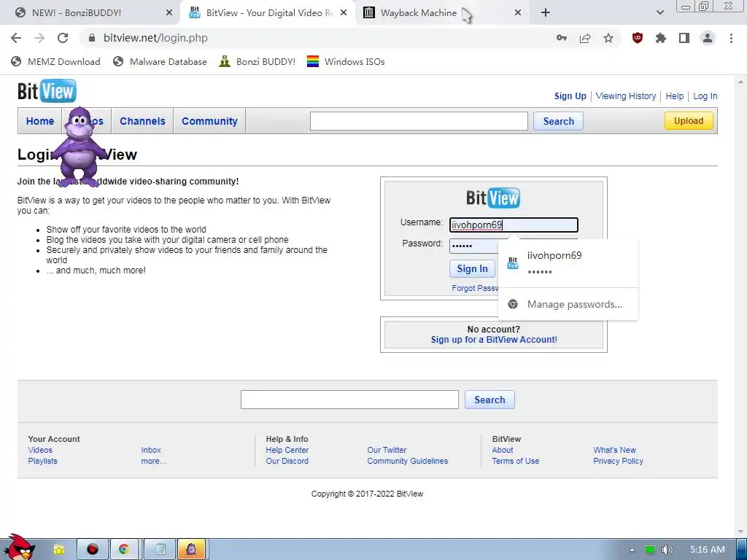Open the volume speaker tray icon
The width and height of the screenshot is (747, 560).
click(x=667, y=550)
